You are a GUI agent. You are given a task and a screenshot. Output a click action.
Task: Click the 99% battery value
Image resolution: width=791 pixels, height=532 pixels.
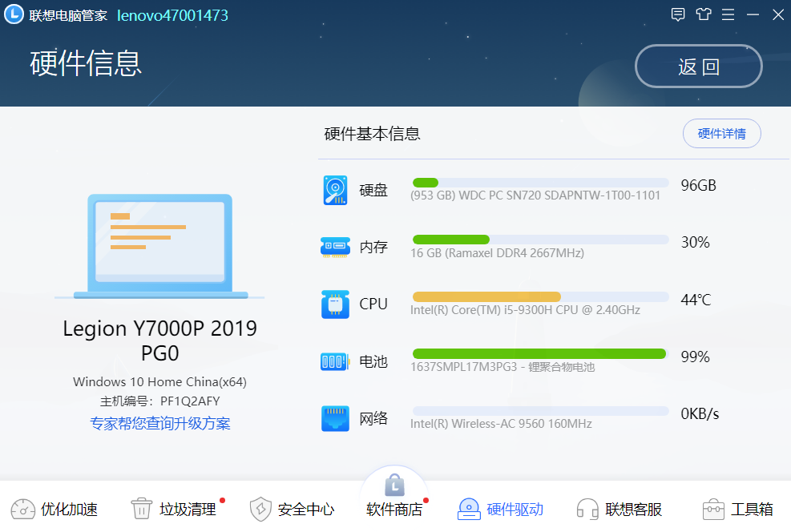pos(695,357)
